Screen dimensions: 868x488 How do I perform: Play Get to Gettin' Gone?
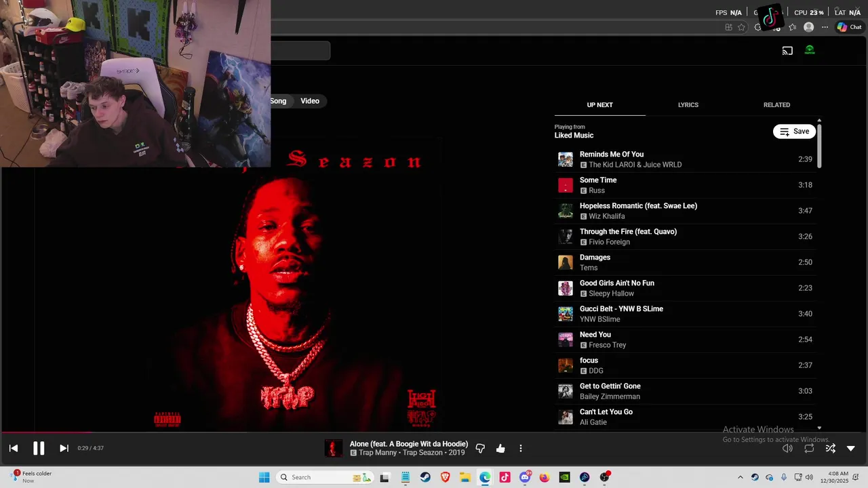[685, 391]
